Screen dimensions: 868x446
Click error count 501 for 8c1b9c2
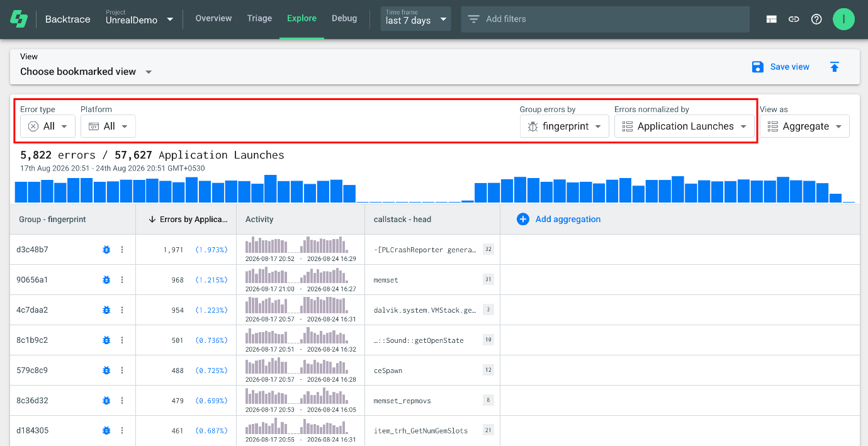178,340
